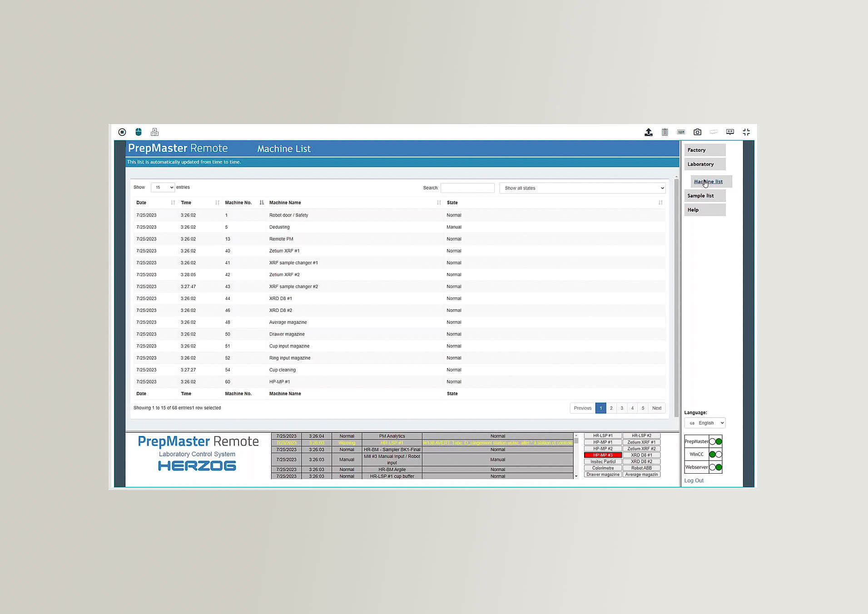Click the green WinCC status indicator
This screenshot has width=868, height=614.
pyautogui.click(x=712, y=454)
